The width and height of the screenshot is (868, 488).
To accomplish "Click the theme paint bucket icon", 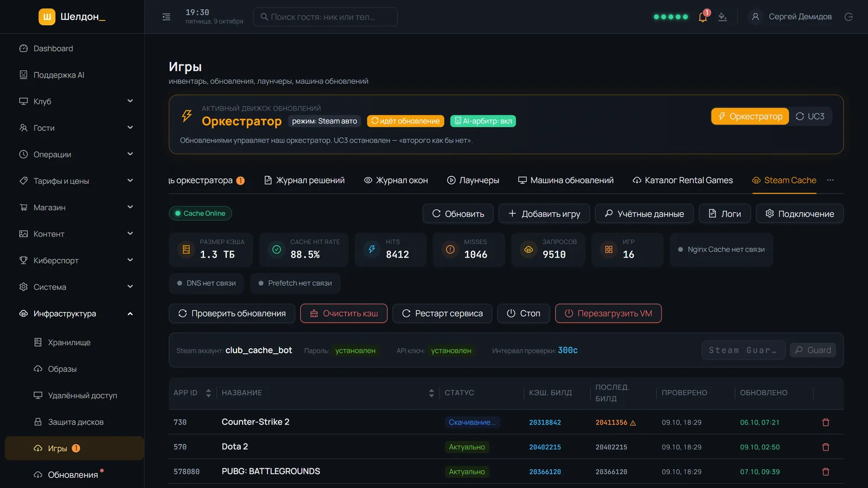I will click(x=723, y=17).
